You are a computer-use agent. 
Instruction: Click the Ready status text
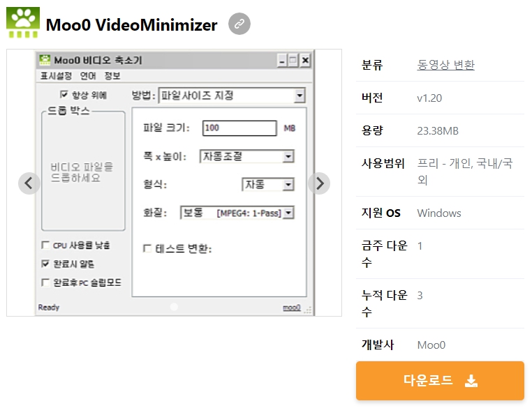coord(48,308)
